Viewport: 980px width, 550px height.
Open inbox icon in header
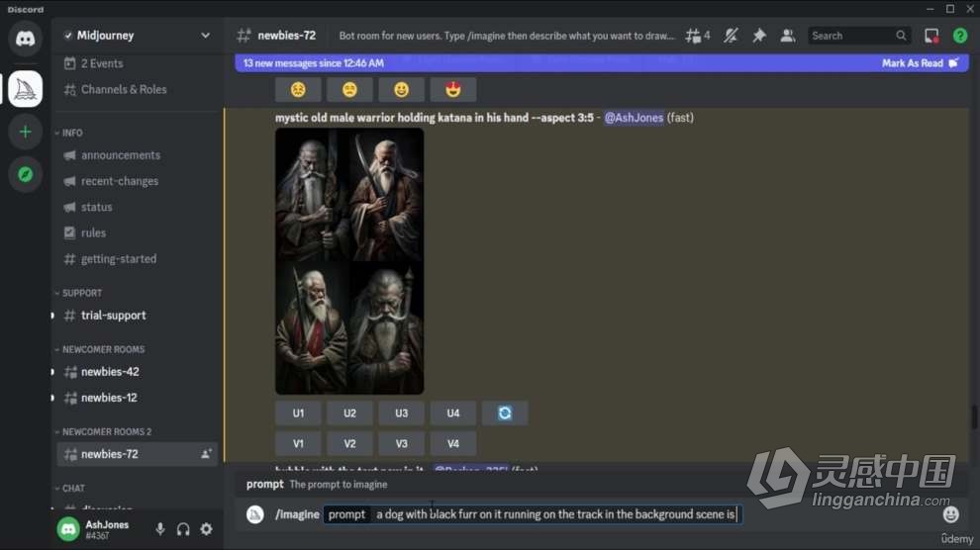[931, 36]
